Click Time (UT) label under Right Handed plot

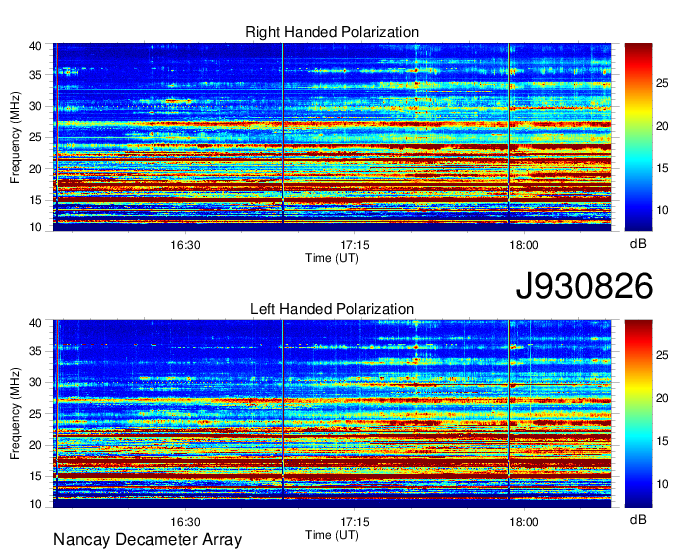click(332, 258)
